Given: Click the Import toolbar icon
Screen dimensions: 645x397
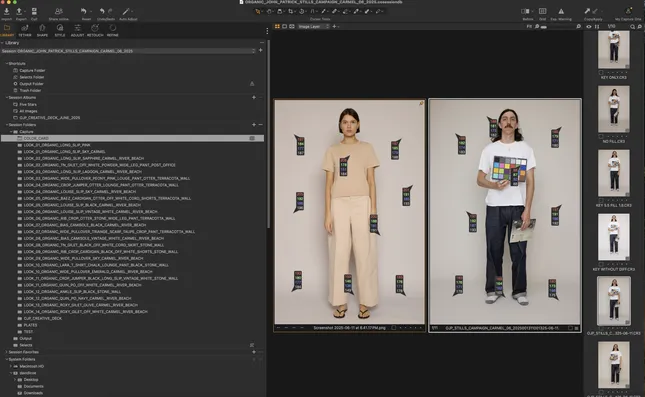Looking at the screenshot, I should point(7,12).
